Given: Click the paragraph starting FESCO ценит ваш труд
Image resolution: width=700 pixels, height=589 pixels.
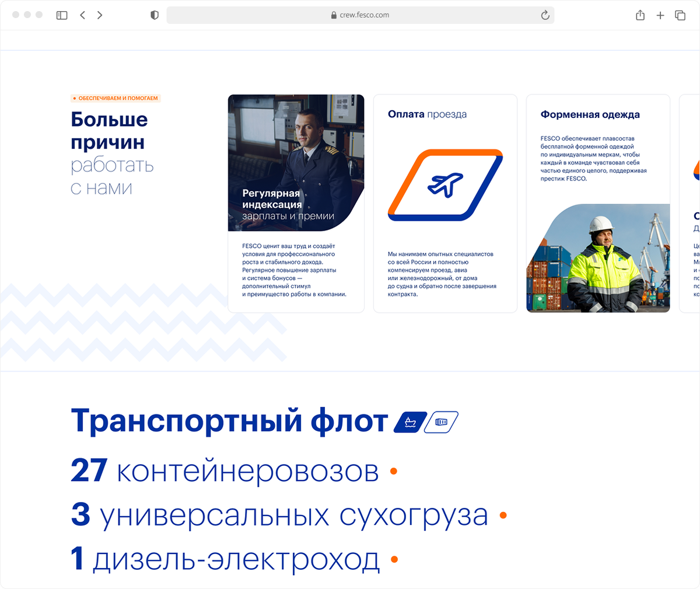Looking at the screenshot, I should tap(295, 270).
